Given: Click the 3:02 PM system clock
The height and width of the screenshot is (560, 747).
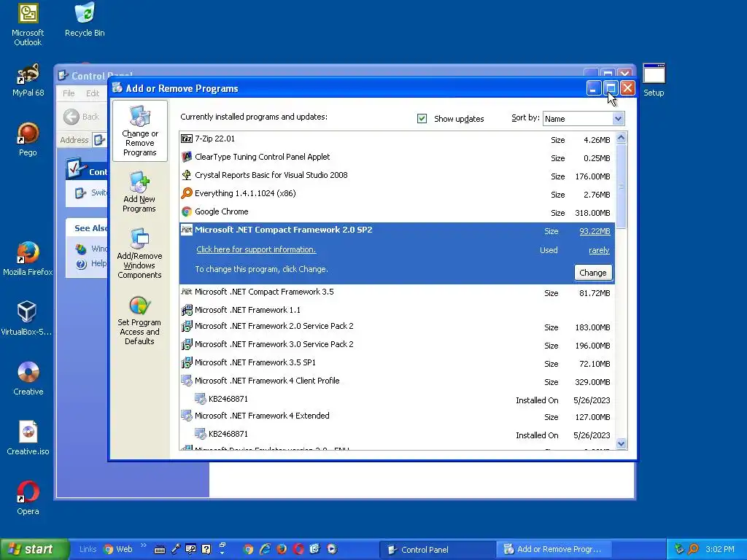Looking at the screenshot, I should click(719, 549).
